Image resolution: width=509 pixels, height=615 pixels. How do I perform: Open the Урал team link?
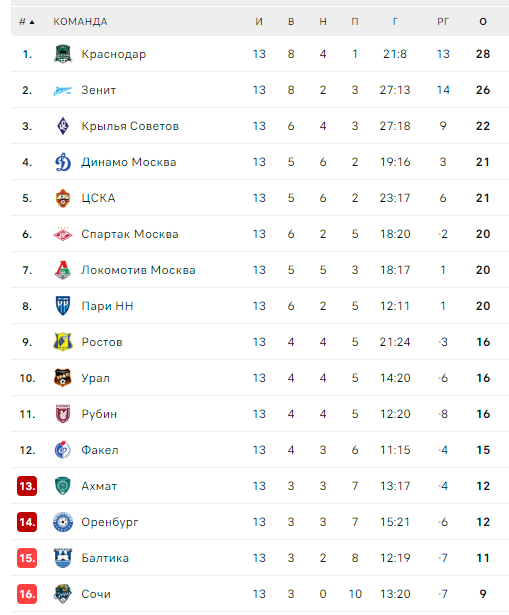(x=96, y=378)
